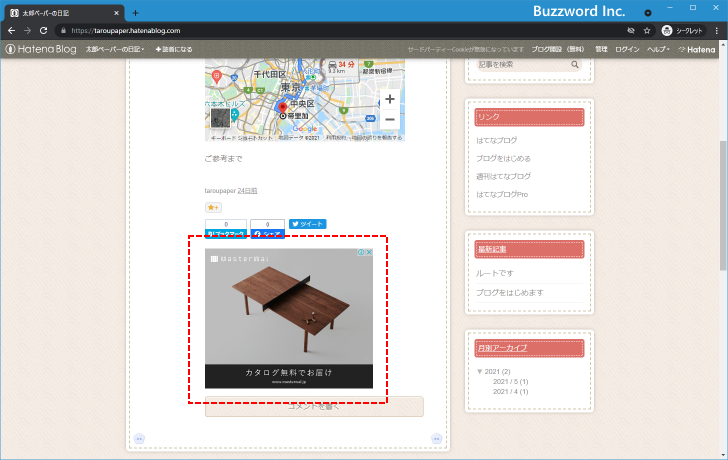Close the ad with the X icon
The image size is (728, 460).
369,253
